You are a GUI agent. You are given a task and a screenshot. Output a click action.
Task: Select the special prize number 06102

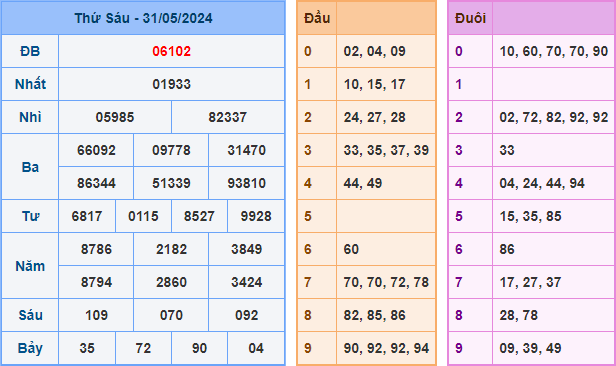point(172,51)
